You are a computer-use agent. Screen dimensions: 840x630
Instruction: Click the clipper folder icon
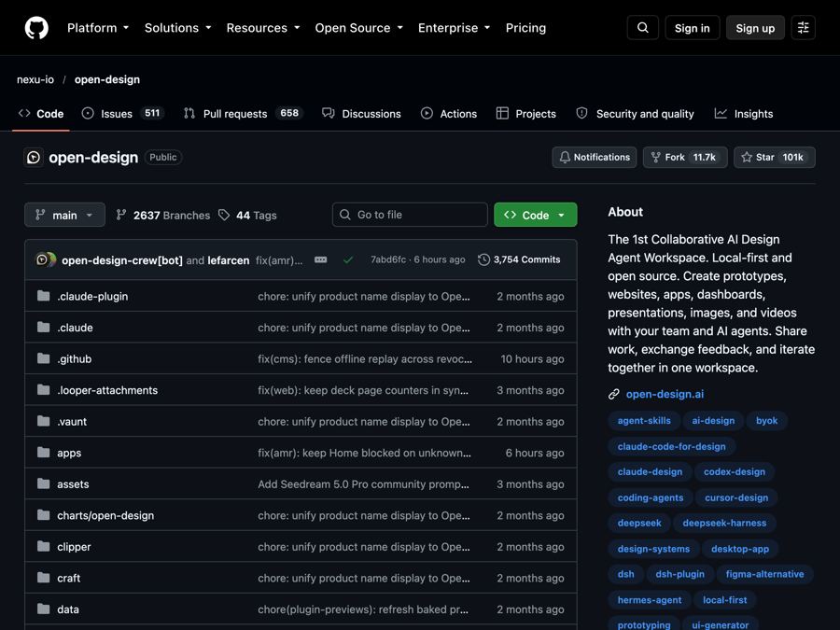pyautogui.click(x=43, y=547)
